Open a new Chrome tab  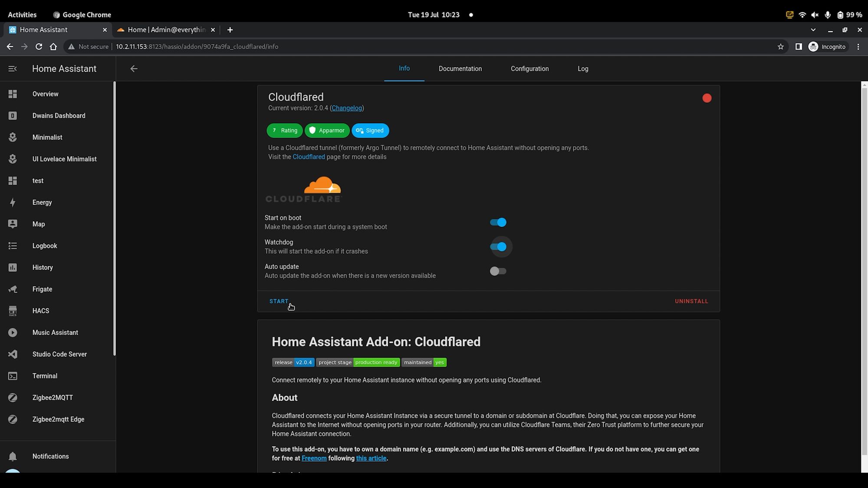coord(230,29)
